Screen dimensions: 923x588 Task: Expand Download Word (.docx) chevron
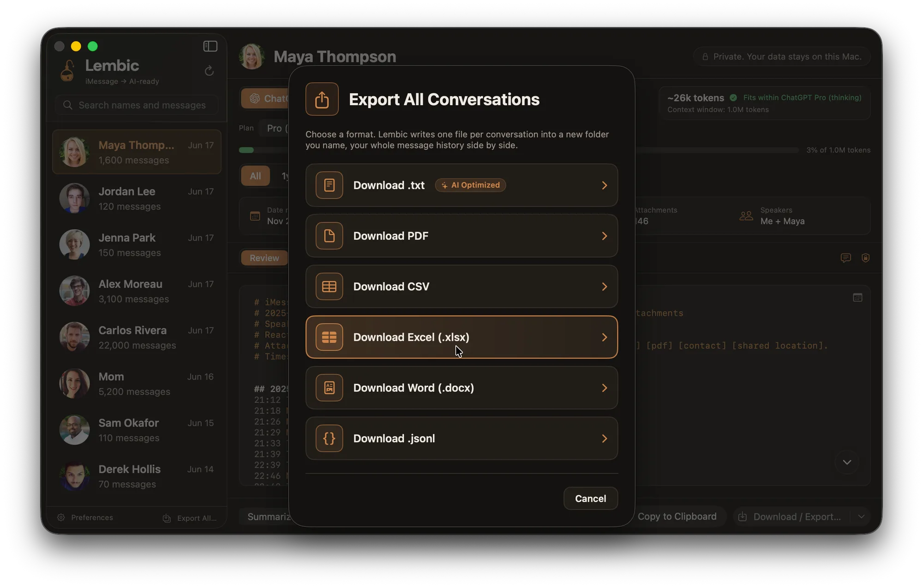[604, 388]
